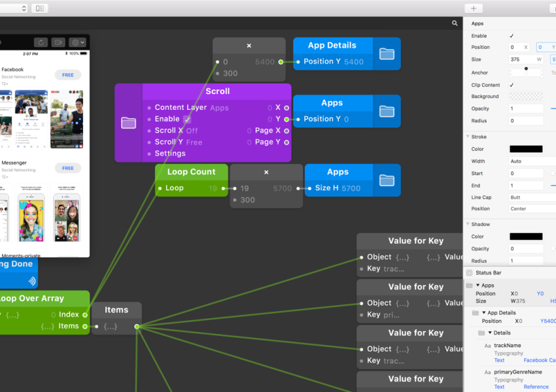Click the video record icon in viewer

pyautogui.click(x=58, y=42)
